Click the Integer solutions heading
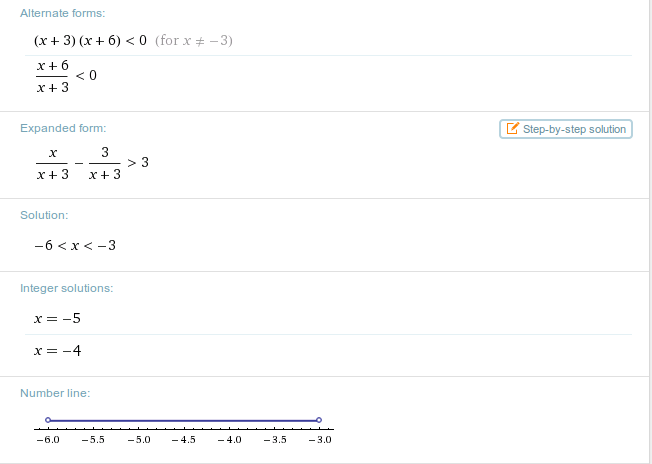This screenshot has width=652, height=464. (67, 288)
